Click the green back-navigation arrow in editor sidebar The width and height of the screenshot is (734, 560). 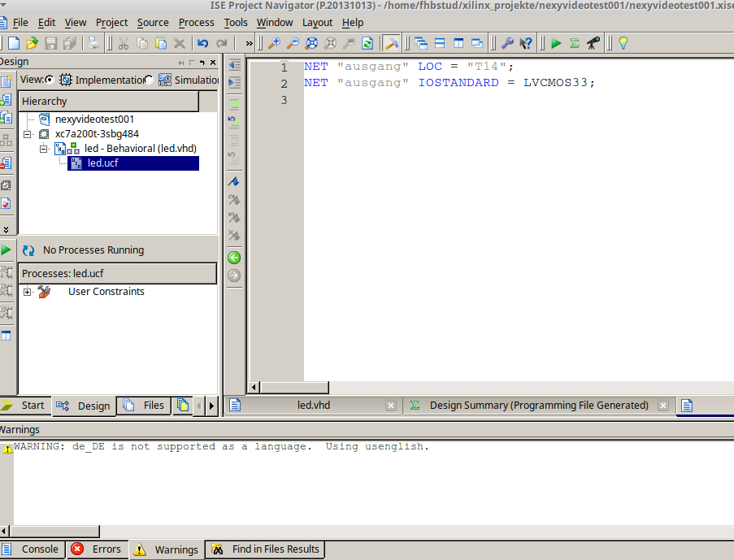(x=234, y=258)
